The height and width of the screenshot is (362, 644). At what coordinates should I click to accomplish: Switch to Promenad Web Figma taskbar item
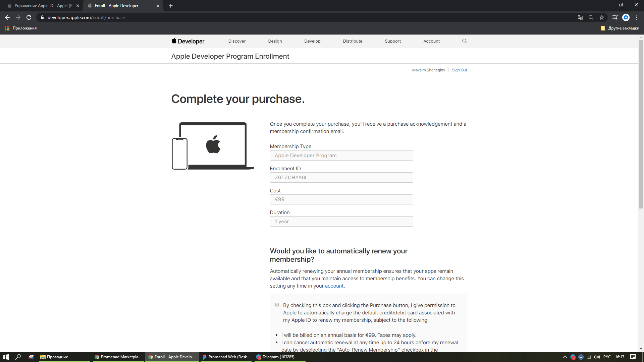point(226,357)
